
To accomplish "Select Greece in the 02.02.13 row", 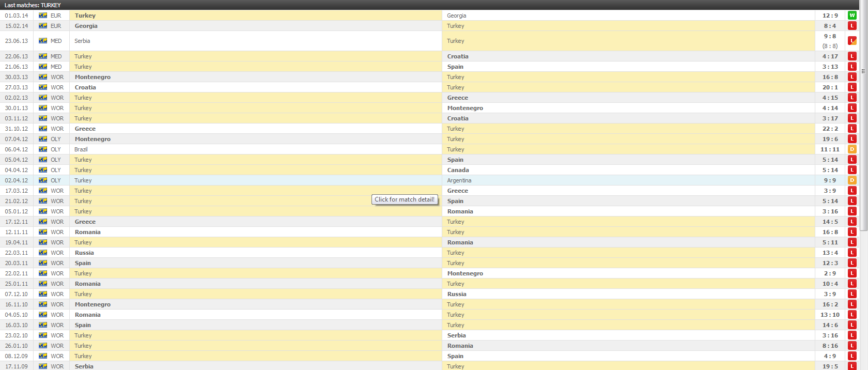I will click(458, 98).
